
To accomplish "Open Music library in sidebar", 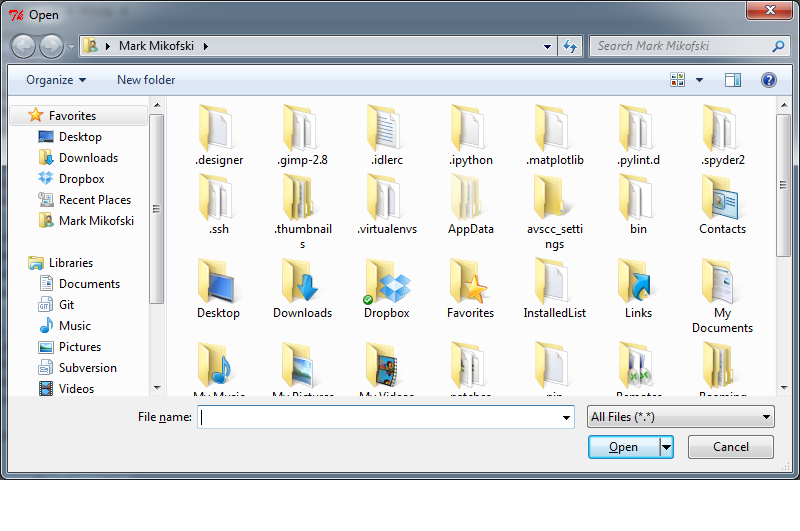I will pos(74,325).
